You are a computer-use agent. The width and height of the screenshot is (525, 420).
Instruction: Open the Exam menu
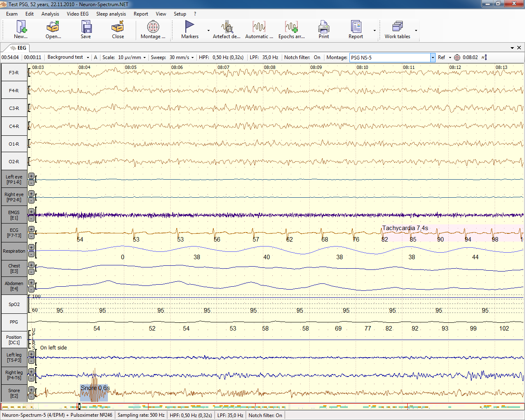[x=12, y=14]
